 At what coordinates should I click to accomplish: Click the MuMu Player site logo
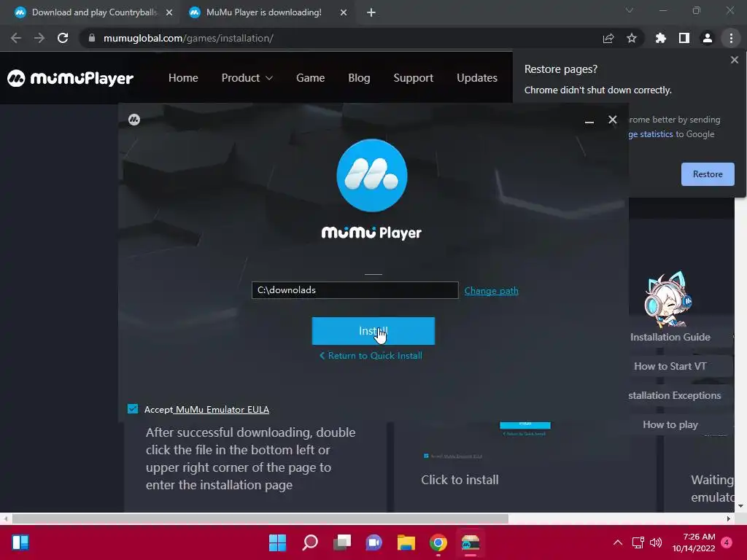tap(71, 78)
